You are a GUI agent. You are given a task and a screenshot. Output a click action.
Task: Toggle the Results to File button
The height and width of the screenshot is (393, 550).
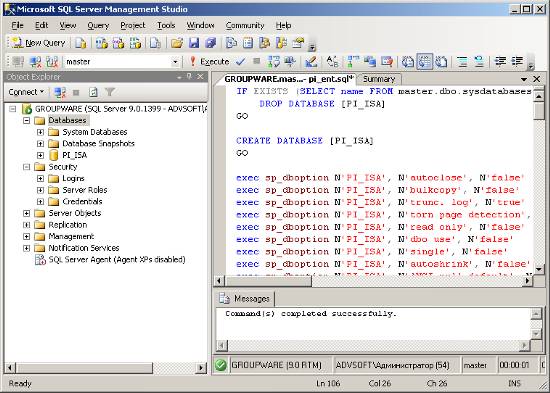[441, 62]
